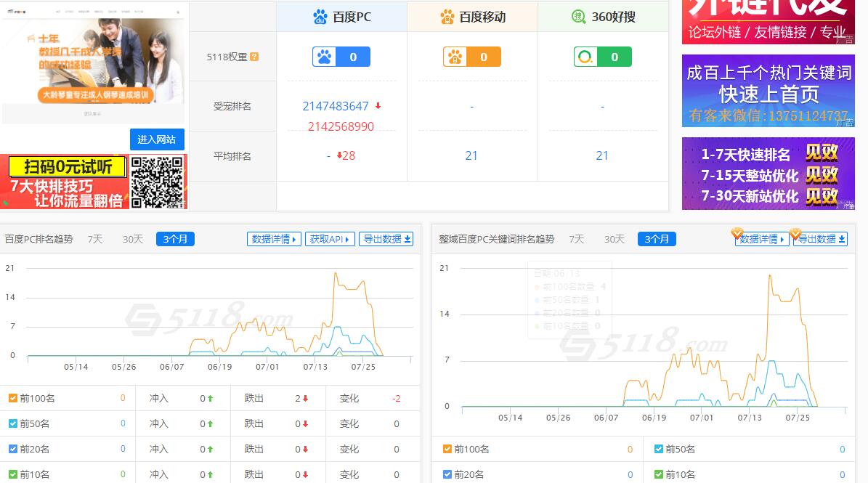Toggle 前10名 checkbox under right chart
Screen dimensions: 868x483
pyautogui.click(x=659, y=474)
